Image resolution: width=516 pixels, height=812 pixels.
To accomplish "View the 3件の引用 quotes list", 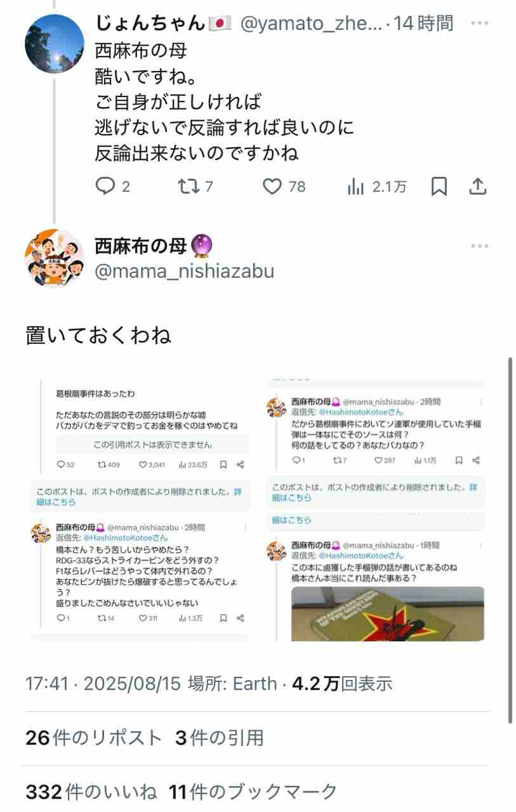I will (220, 738).
